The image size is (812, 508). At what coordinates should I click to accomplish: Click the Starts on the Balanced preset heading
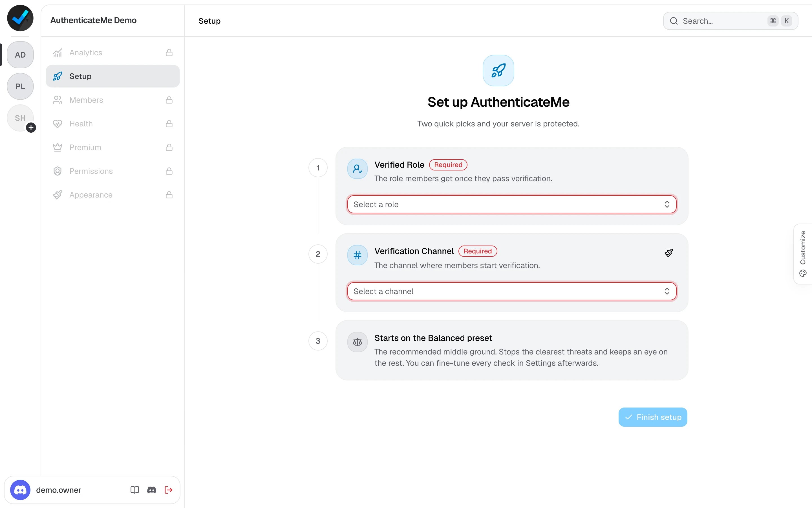[433, 338]
